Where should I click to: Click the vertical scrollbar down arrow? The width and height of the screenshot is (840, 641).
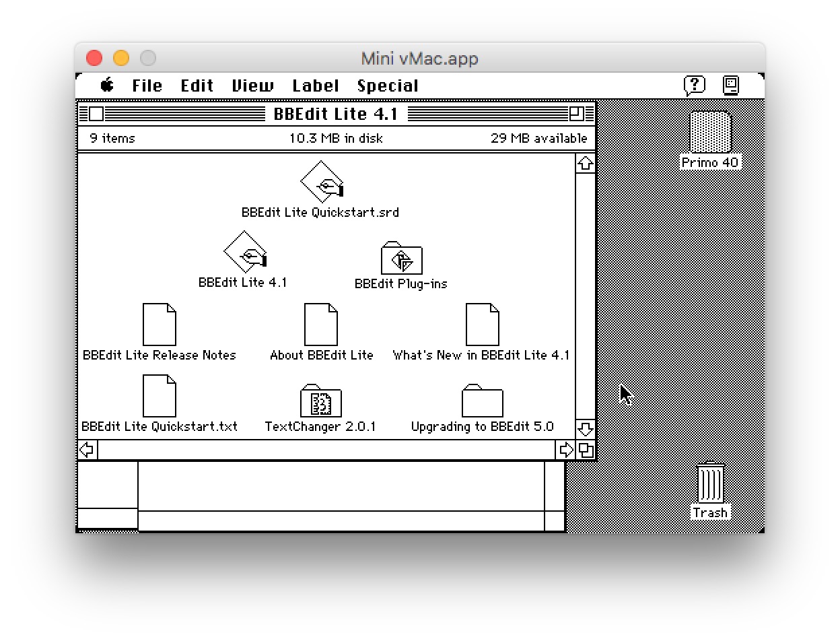click(x=586, y=429)
